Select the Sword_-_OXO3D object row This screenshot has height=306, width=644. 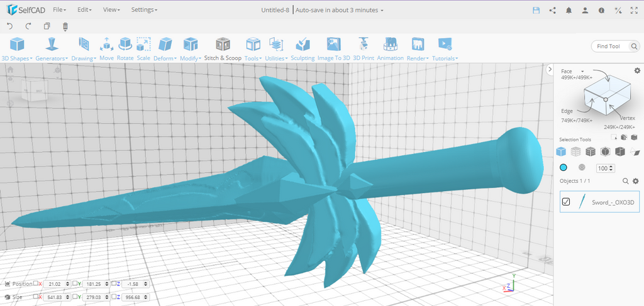(x=599, y=202)
